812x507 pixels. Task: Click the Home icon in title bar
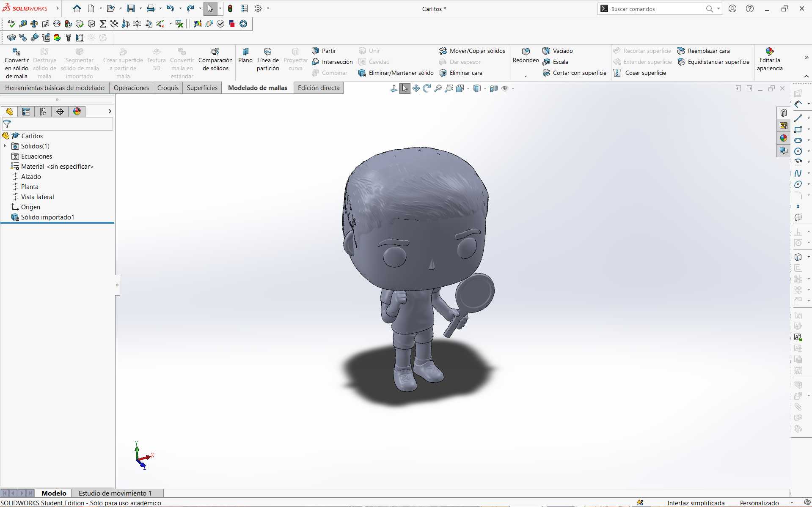(x=77, y=8)
